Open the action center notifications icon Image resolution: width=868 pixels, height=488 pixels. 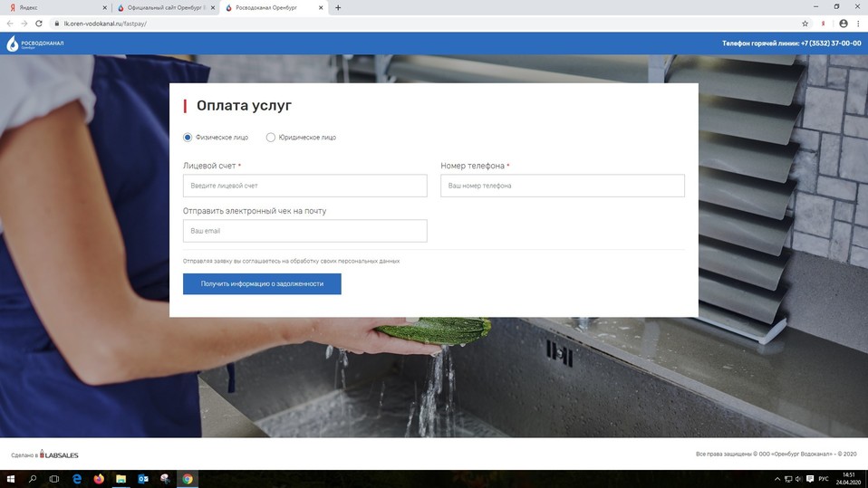[810, 479]
